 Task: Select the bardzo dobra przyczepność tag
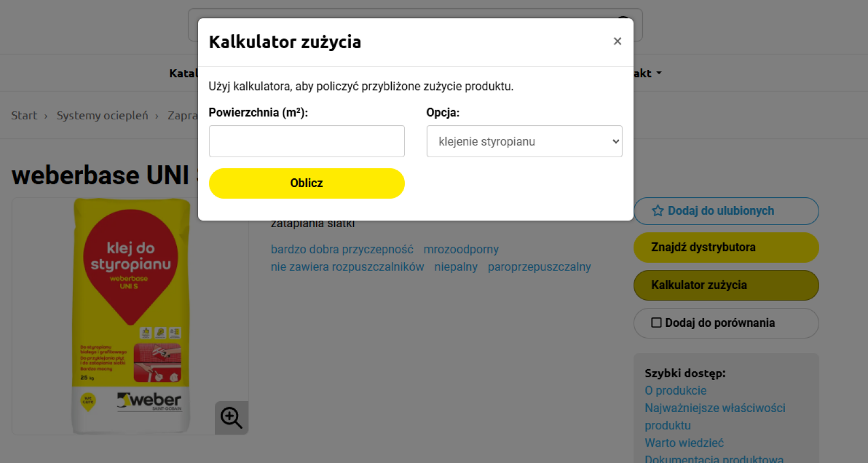tap(342, 249)
